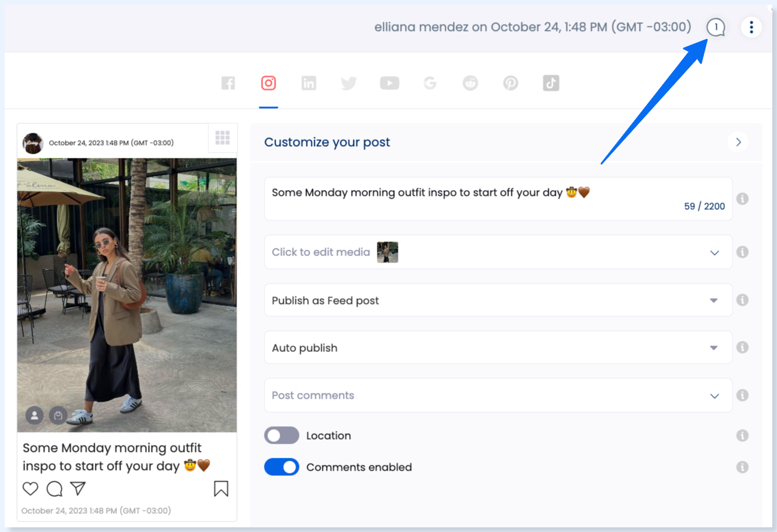Screen dimensions: 777x532
Task: Click the profile avatar in post preview
Action: 33,143
